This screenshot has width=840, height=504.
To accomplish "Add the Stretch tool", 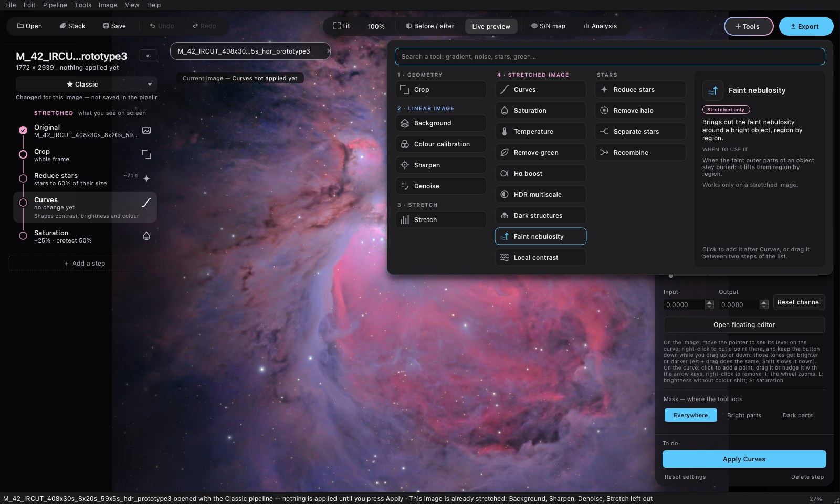I will pyautogui.click(x=440, y=219).
